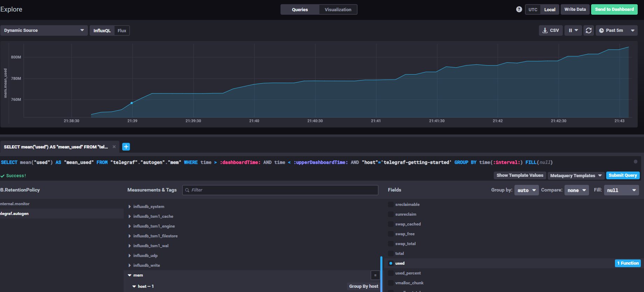
Task: Click the equals filter icon next to mem
Action: pos(375,275)
